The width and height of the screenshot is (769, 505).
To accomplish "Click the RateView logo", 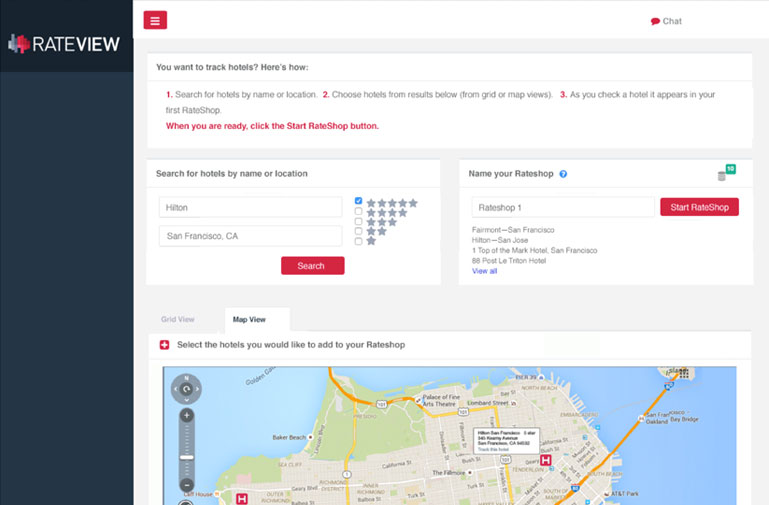I will pos(64,44).
